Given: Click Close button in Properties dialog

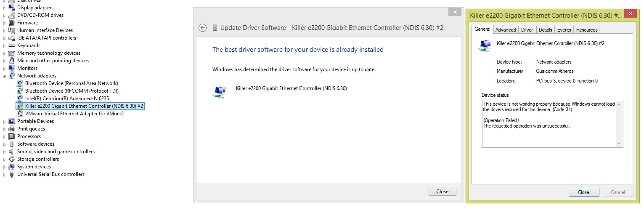Looking at the screenshot, I should tap(584, 192).
